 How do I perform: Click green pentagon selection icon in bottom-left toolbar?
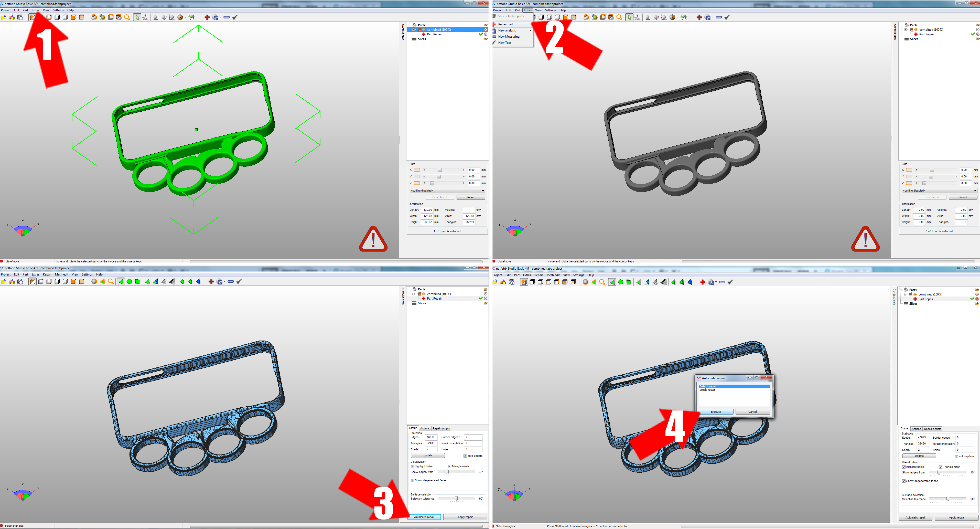pyautogui.click(x=129, y=282)
